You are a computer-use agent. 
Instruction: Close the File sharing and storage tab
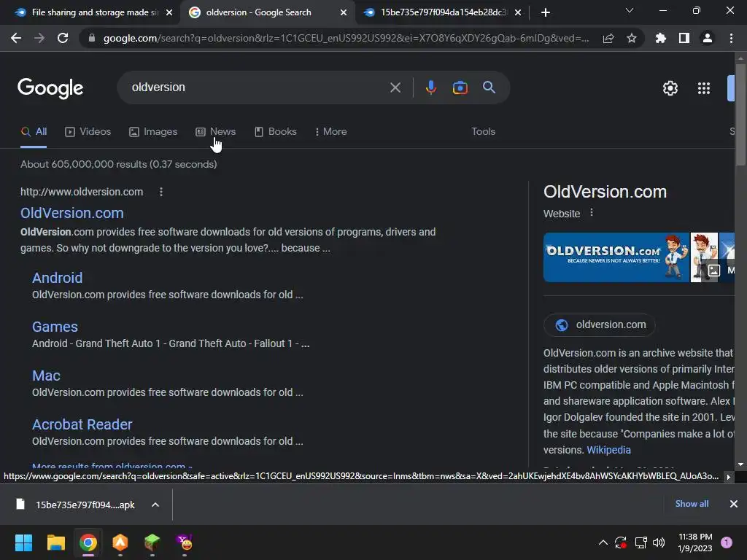(169, 12)
